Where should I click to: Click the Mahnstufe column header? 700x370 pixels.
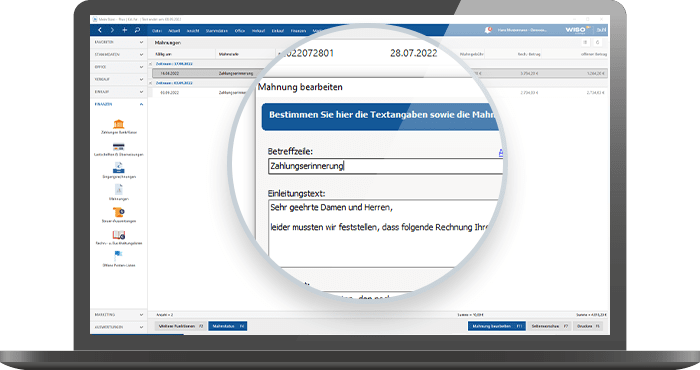(x=229, y=54)
